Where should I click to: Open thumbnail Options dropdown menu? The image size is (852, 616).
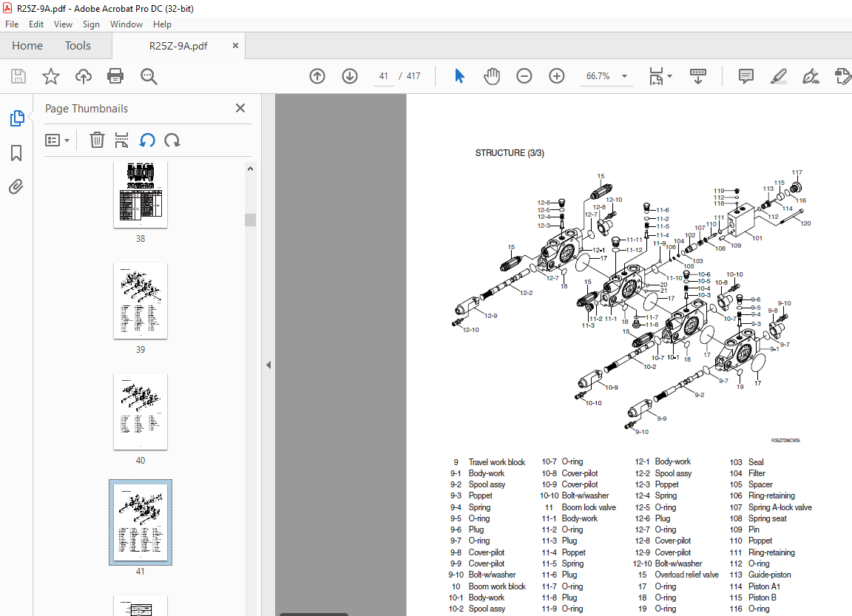[57, 141]
